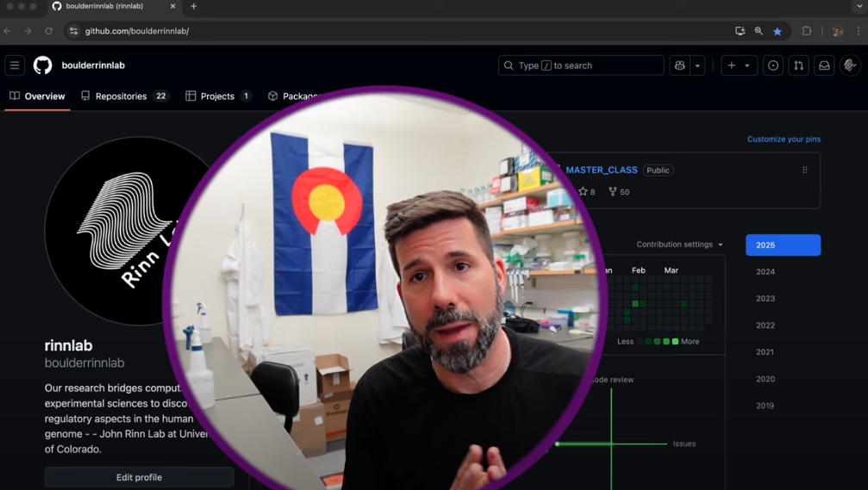This screenshot has width=868, height=490.
Task: View the 8 stars of MASTER_CLASS
Action: [x=587, y=192]
